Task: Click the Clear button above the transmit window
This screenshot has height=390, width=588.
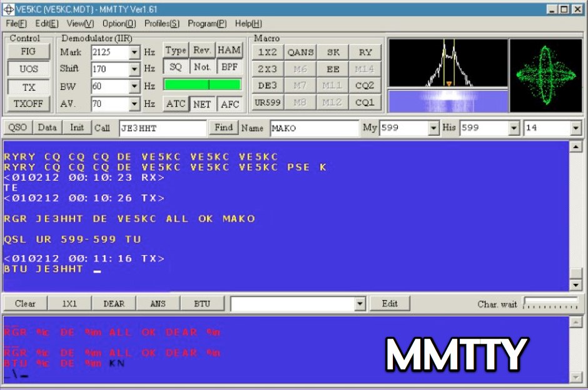Action: (25, 303)
